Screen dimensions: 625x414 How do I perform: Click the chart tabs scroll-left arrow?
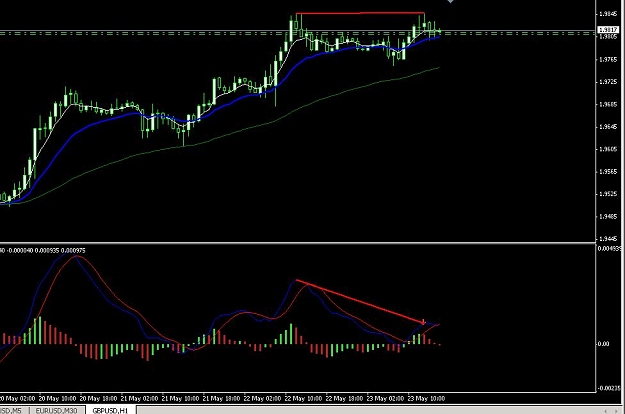pyautogui.click(x=606, y=410)
